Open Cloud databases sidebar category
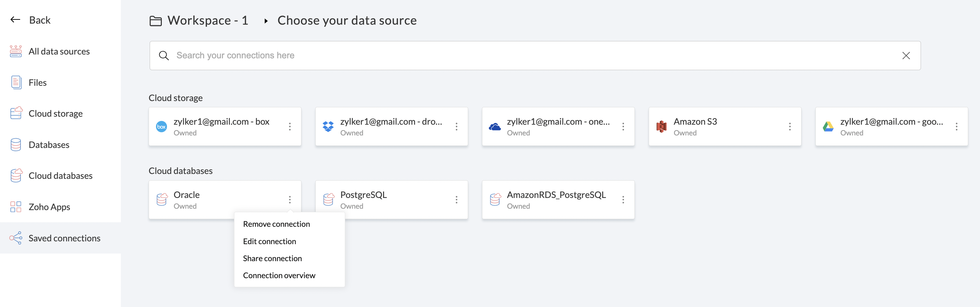 point(60,176)
